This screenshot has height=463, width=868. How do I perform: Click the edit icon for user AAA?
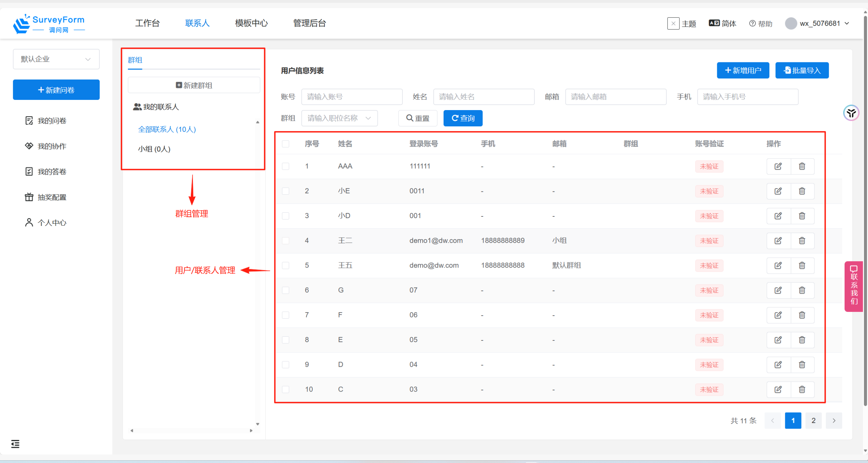pyautogui.click(x=778, y=166)
